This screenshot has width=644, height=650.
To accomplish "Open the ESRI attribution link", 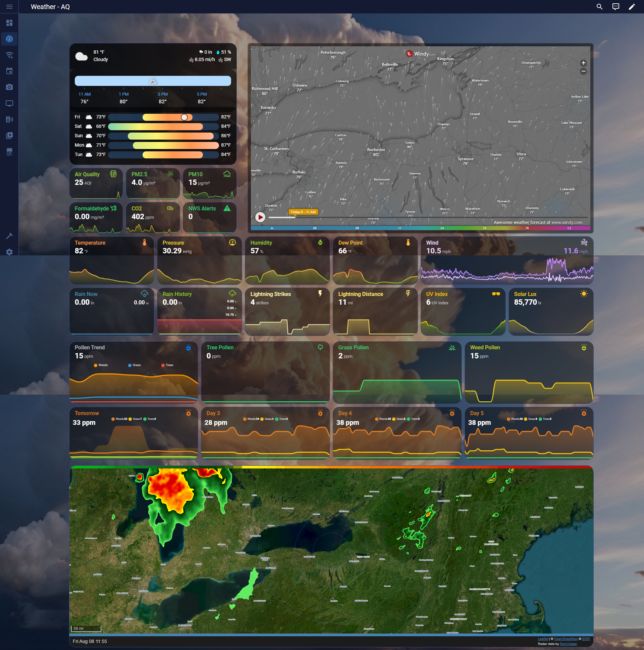I will point(586,639).
